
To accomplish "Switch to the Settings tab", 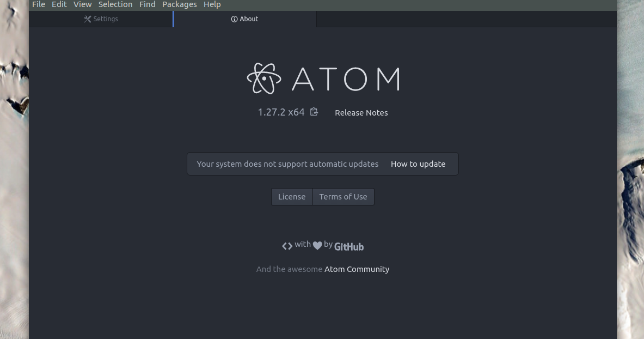I will [101, 19].
